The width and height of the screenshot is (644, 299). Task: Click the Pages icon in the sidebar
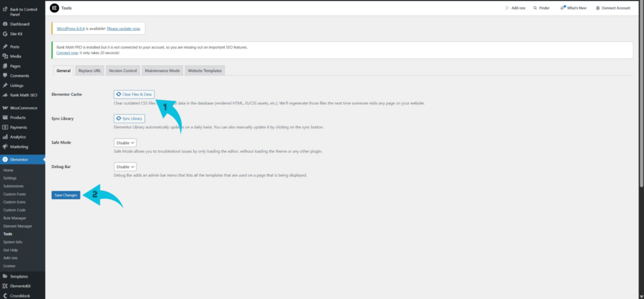click(x=5, y=66)
